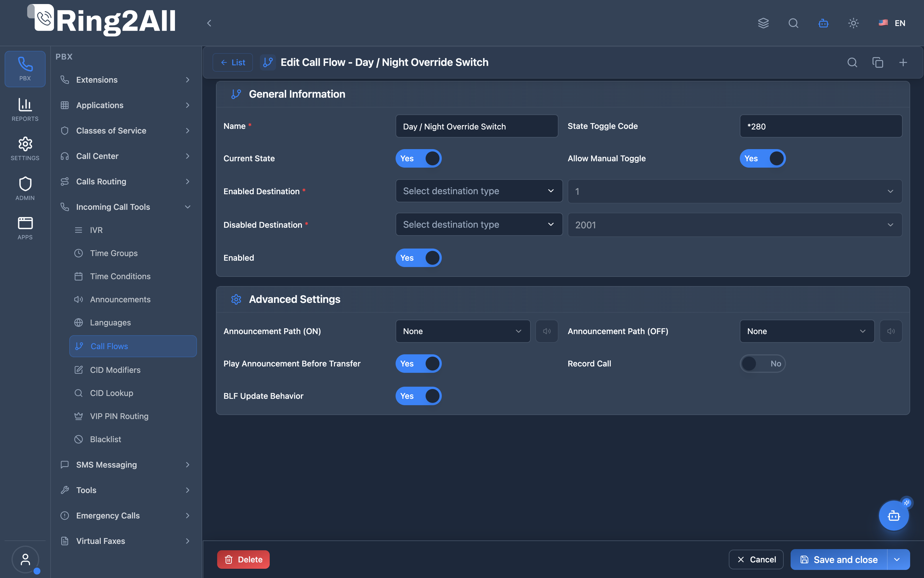Expand the Calls Routing menu

[125, 181]
